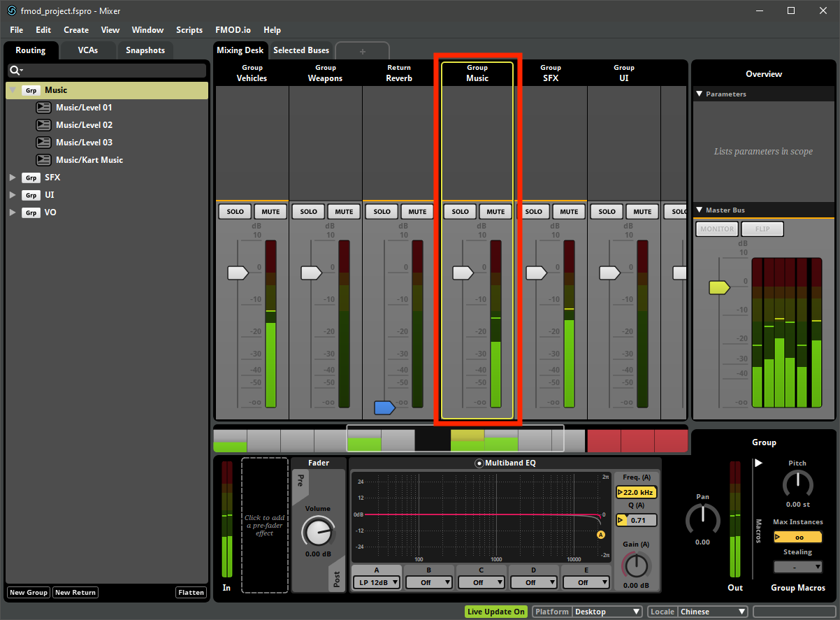Image resolution: width=840 pixels, height=620 pixels.
Task: Click the Pitch knob
Action: [x=797, y=484]
